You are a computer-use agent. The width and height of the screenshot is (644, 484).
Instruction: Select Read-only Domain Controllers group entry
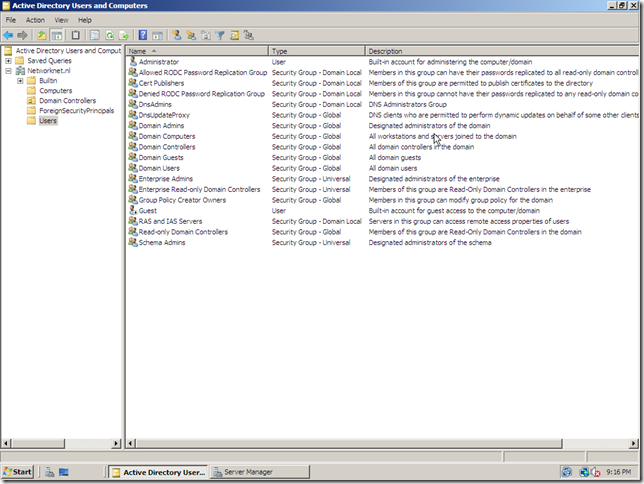(x=183, y=232)
